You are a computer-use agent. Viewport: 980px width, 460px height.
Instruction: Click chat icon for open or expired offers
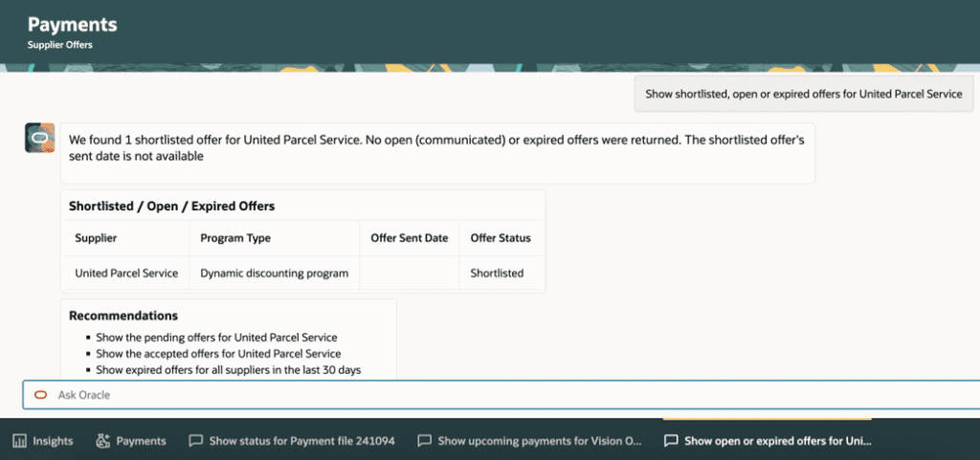click(671, 441)
